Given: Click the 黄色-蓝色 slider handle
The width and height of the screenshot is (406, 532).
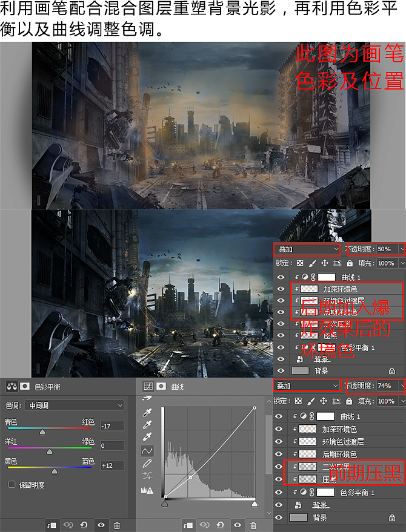Looking at the screenshot, I should 55,471.
